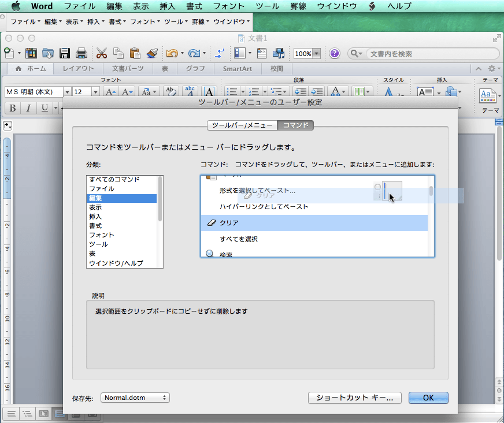The height and width of the screenshot is (423, 504).
Task: Select the クリア command row
Action: (314, 222)
